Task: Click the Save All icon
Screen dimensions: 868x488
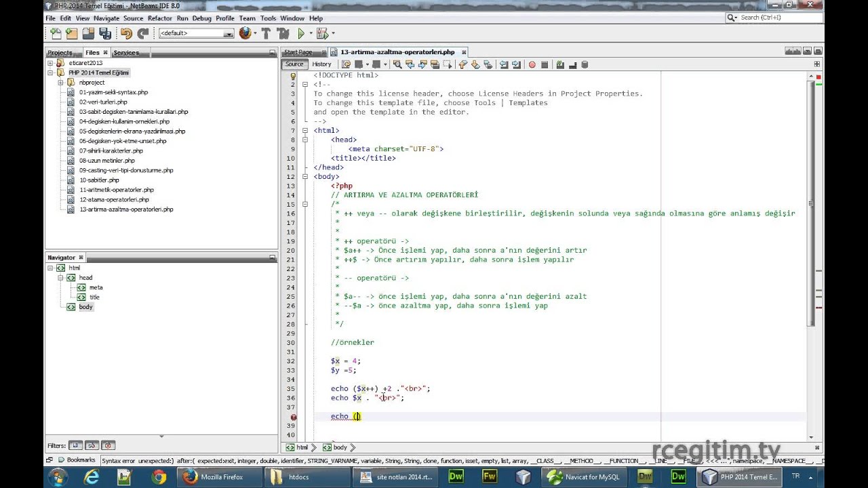Action: [105, 33]
